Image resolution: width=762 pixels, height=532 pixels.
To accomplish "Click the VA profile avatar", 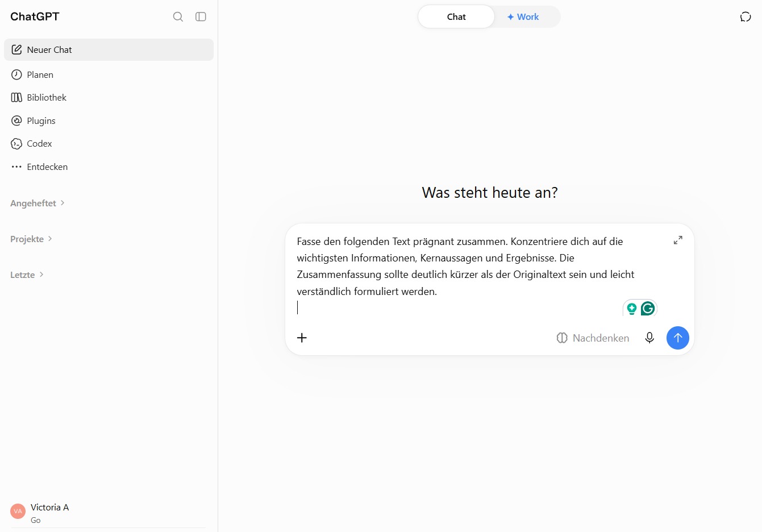I will tap(18, 511).
